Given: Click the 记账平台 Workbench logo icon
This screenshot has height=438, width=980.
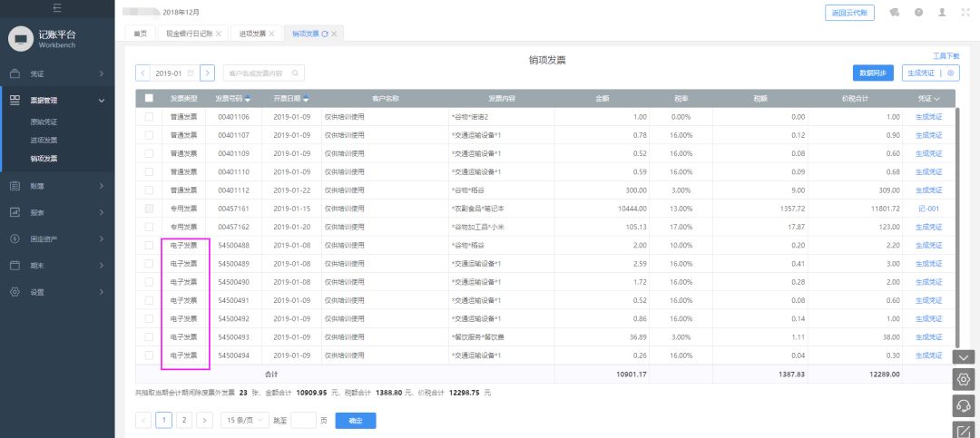Looking at the screenshot, I should [21, 39].
